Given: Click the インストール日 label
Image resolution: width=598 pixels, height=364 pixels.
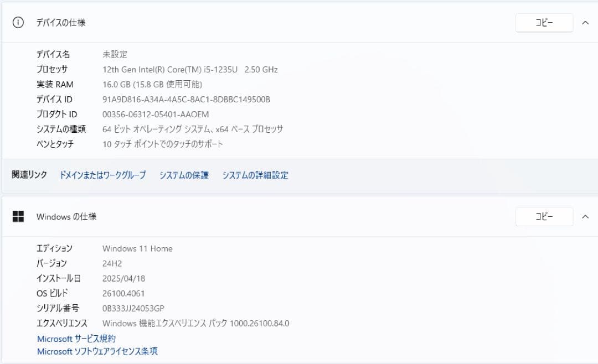Looking at the screenshot, I should pos(58,278).
